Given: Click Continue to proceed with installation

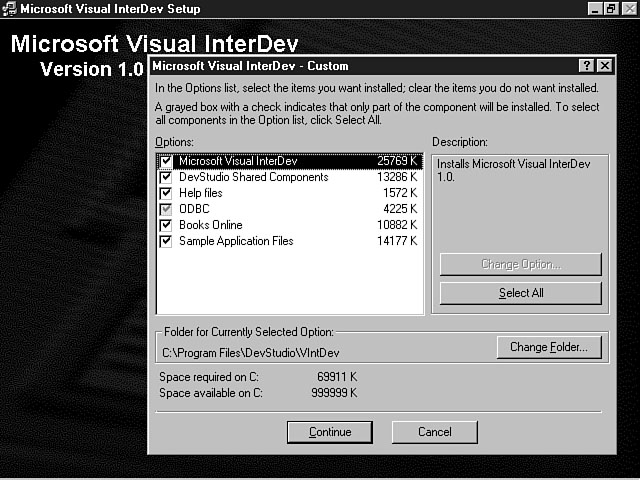Looking at the screenshot, I should 330,432.
